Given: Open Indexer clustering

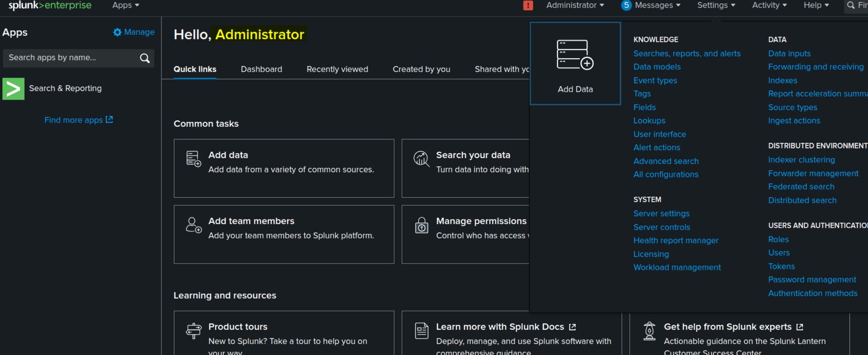Looking at the screenshot, I should coord(801,160).
